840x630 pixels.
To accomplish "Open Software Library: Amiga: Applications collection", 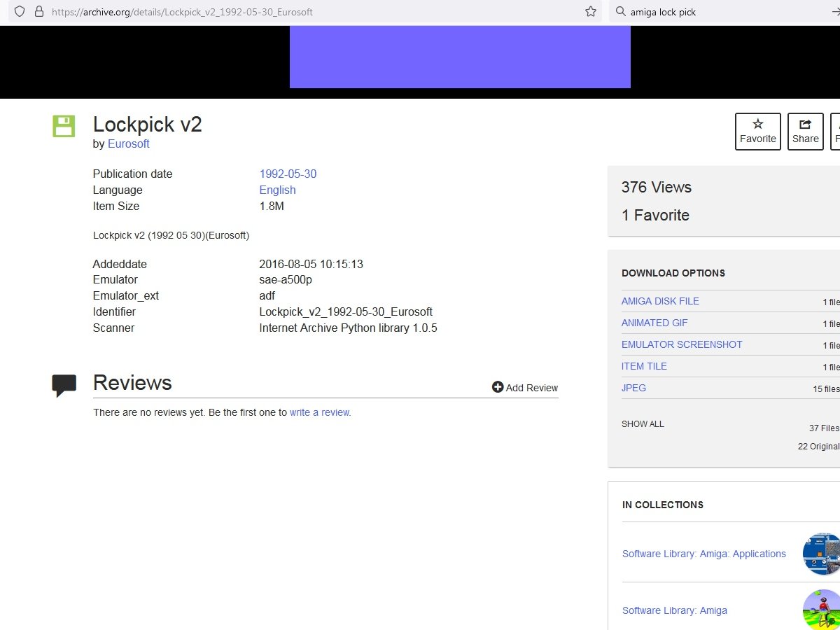I will pos(703,554).
